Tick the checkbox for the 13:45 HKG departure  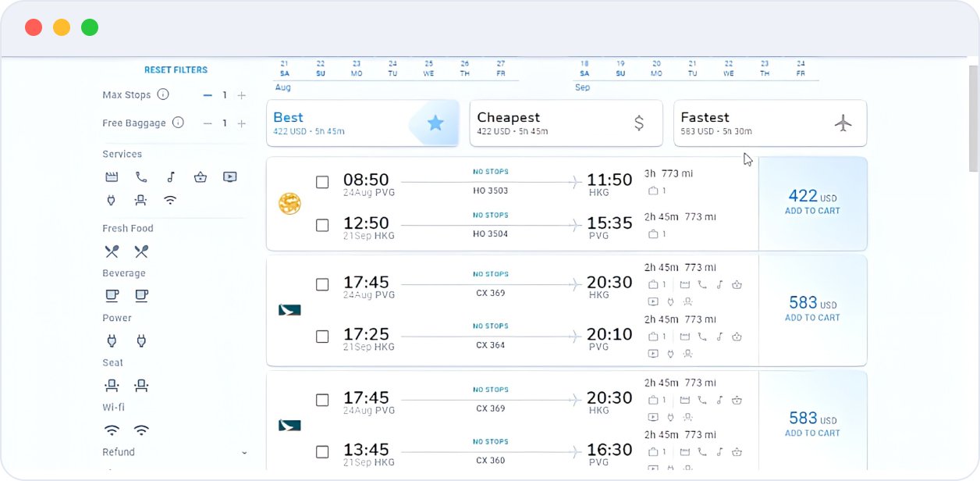[322, 452]
